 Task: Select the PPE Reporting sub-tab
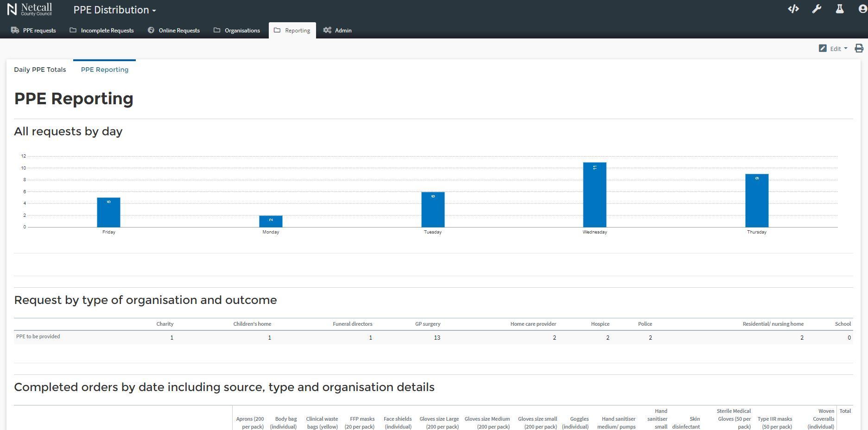[105, 70]
